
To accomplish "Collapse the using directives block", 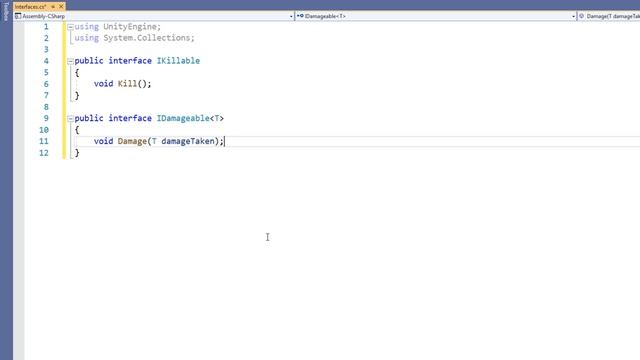I will tap(70, 27).
